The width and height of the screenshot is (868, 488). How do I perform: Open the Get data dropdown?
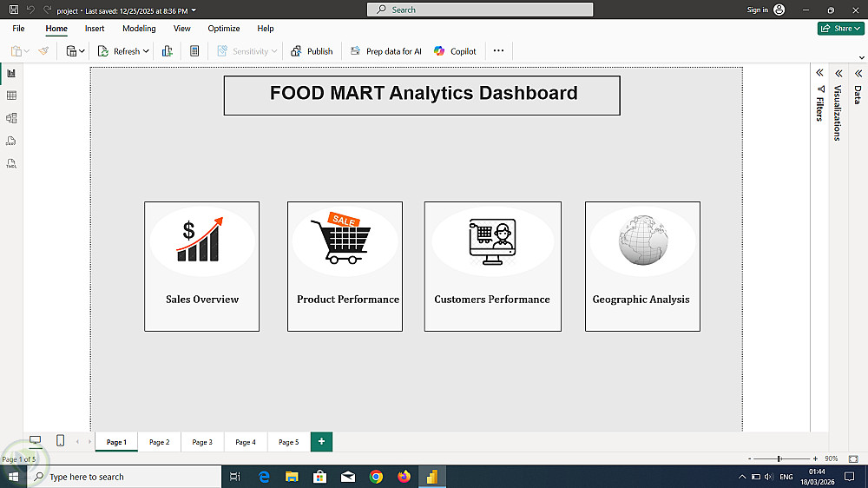pos(76,51)
